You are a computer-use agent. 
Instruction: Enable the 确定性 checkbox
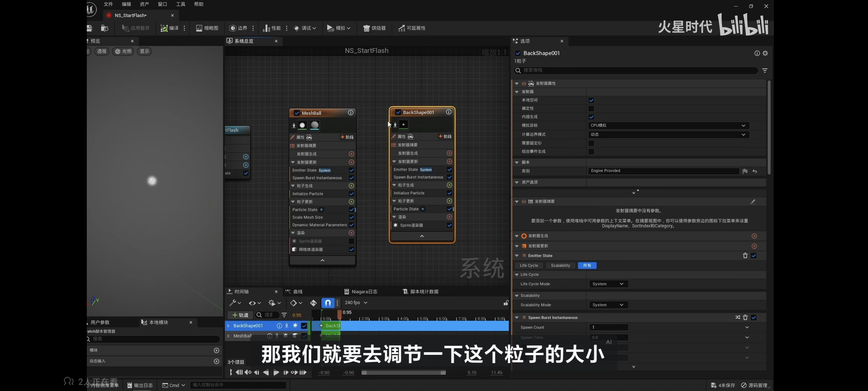pos(591,109)
